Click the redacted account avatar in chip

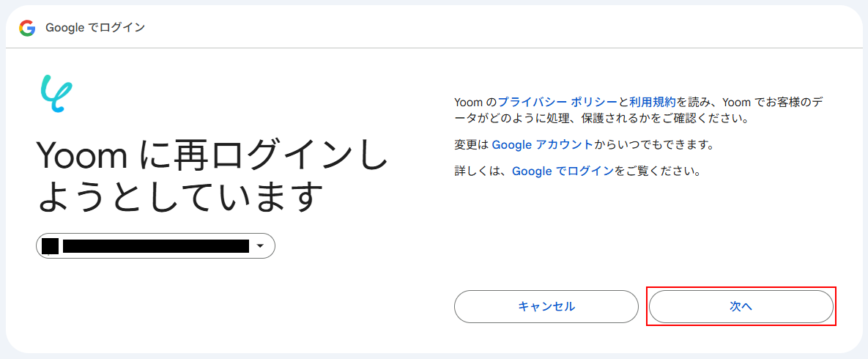[x=50, y=246]
